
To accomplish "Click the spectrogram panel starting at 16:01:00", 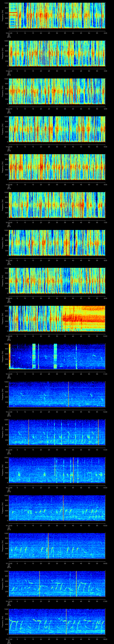I will pos(57,16).
